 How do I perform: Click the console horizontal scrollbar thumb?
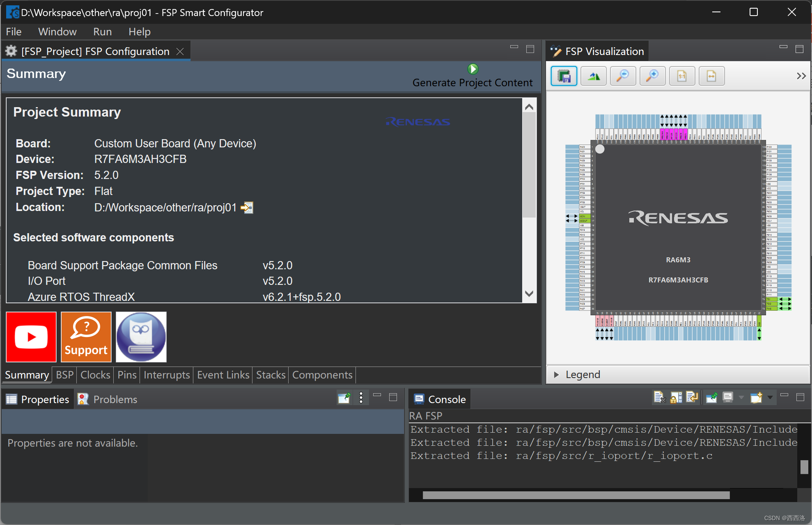[576, 495]
